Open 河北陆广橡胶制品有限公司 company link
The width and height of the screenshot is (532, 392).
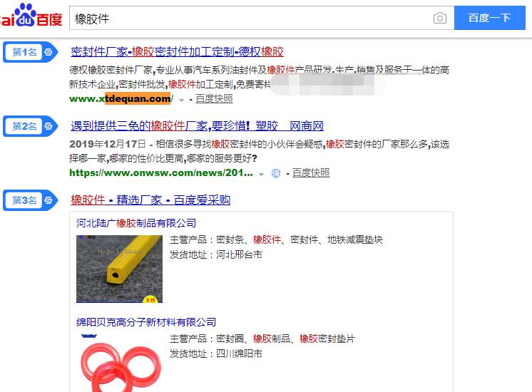136,223
